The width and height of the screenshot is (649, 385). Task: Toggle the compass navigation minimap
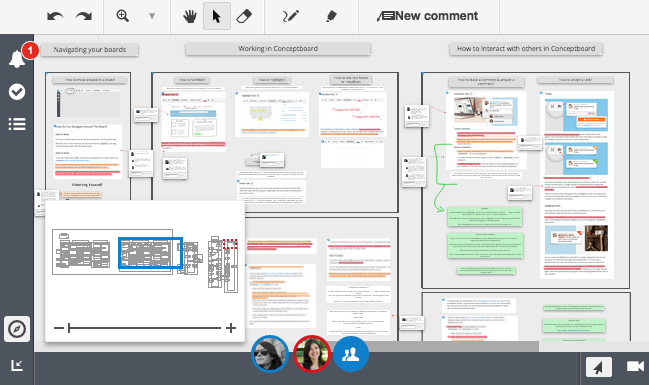(17, 329)
